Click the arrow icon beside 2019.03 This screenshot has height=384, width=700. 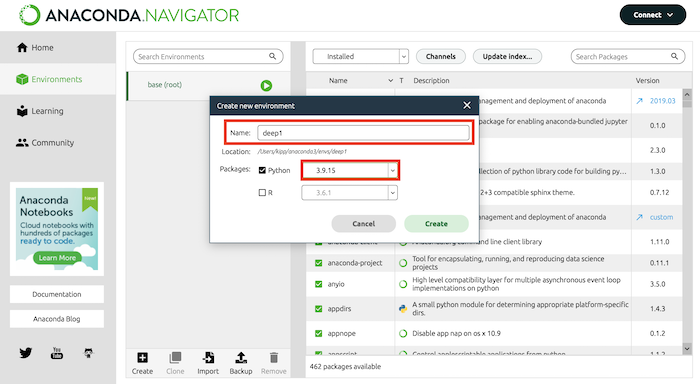[x=639, y=101]
